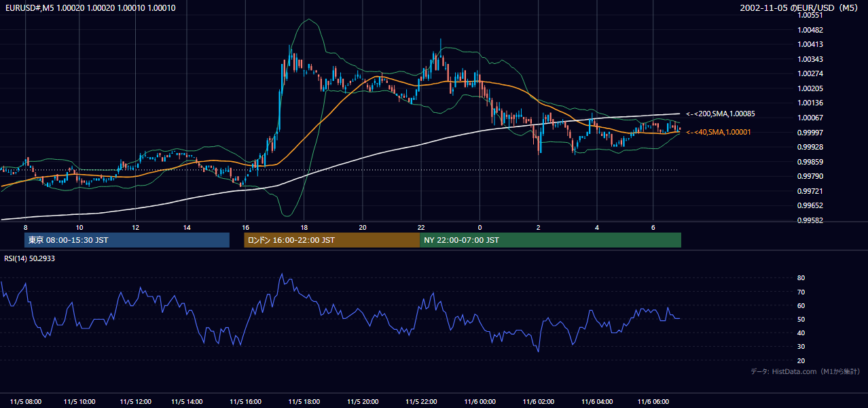Select the 11/6 00:00 time label
Image resolution: width=868 pixels, height=408 pixels.
tap(480, 401)
